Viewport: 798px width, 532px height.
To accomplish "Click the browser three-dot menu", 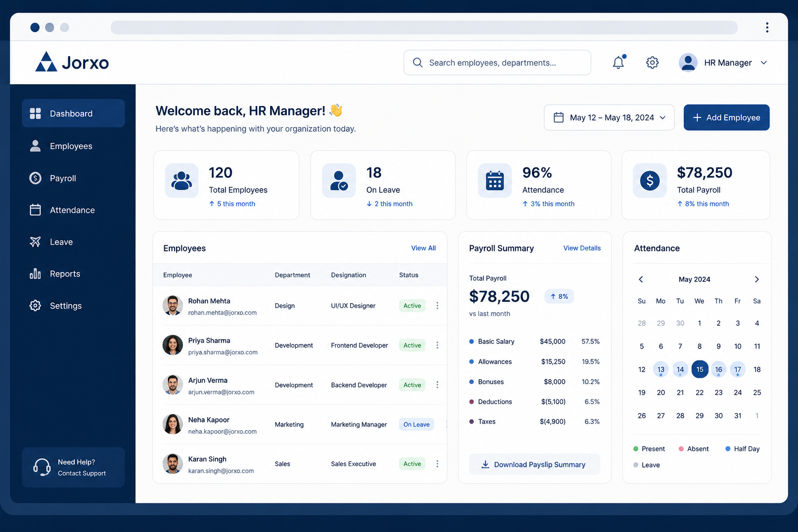I will pos(767,28).
